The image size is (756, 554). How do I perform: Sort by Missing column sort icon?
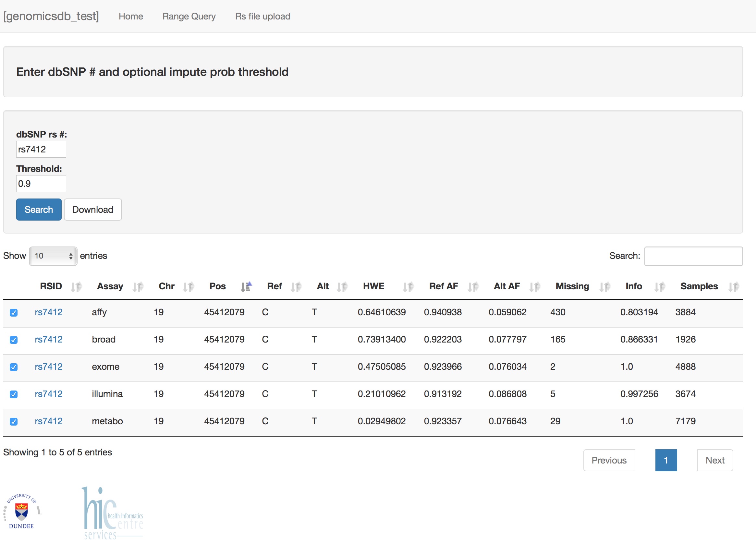click(604, 287)
